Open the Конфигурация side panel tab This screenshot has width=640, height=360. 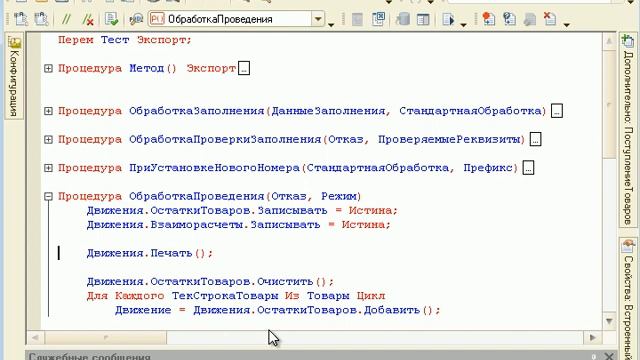[x=14, y=76]
